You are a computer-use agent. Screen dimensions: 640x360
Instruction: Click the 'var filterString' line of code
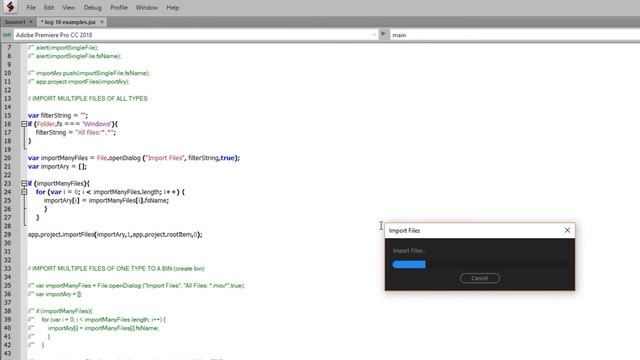[58, 116]
